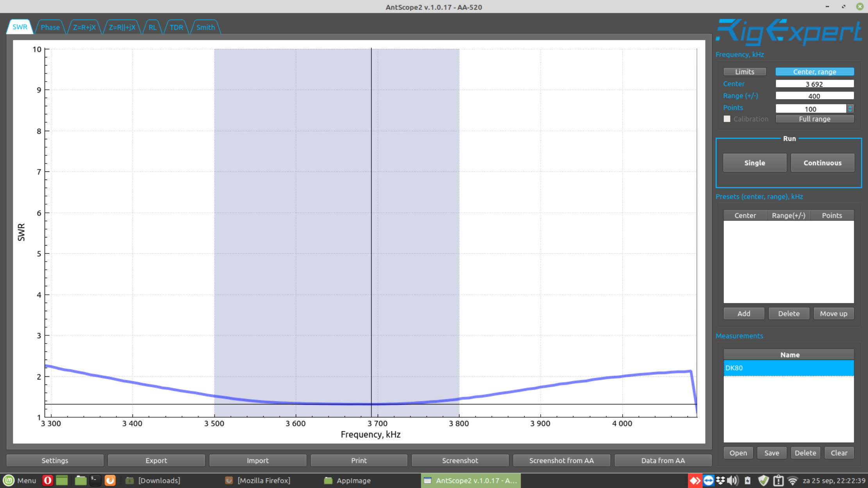Launch the terminal from the panel
The width and height of the screenshot is (868, 488).
(95, 480)
